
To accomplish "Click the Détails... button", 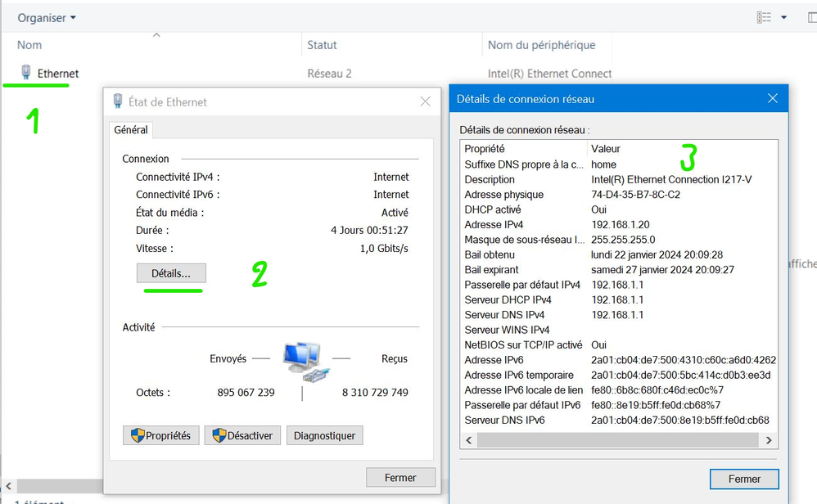I will [x=171, y=273].
